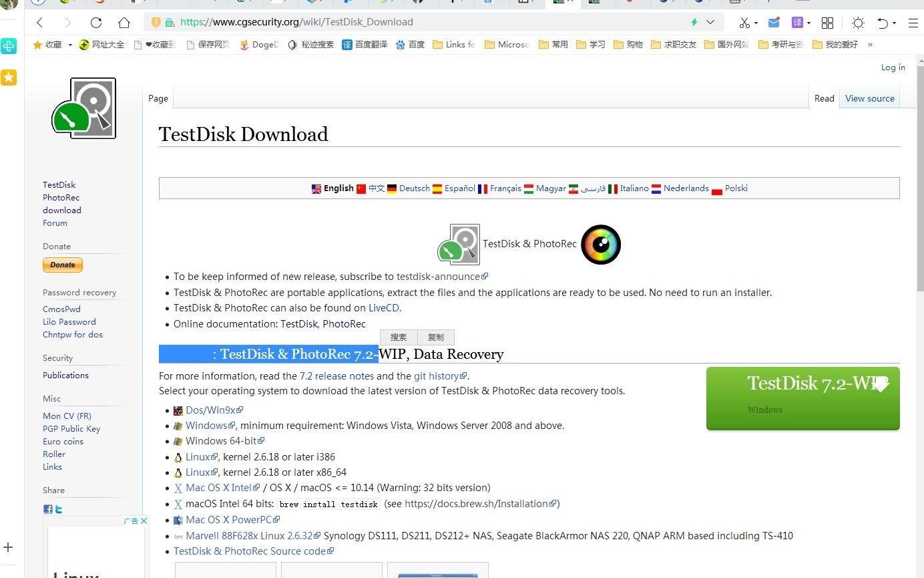Open the Forum sidebar link
The height and width of the screenshot is (578, 924).
(55, 223)
